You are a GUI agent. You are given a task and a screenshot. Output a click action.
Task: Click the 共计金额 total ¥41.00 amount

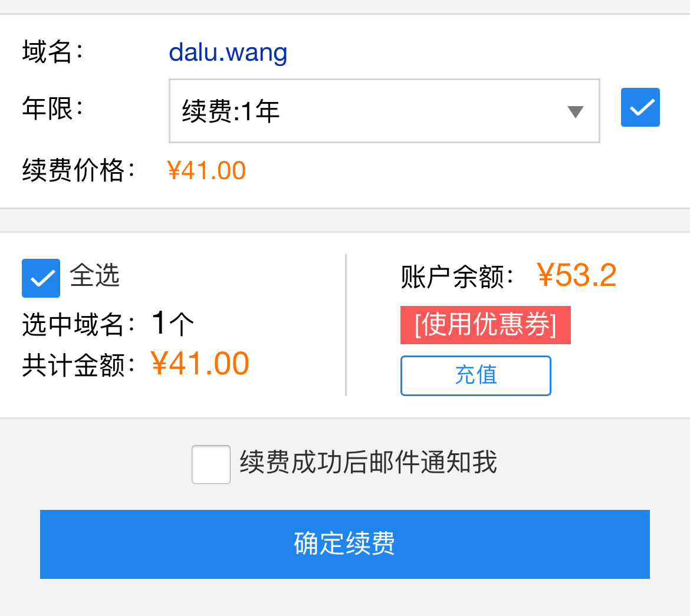[x=200, y=364]
